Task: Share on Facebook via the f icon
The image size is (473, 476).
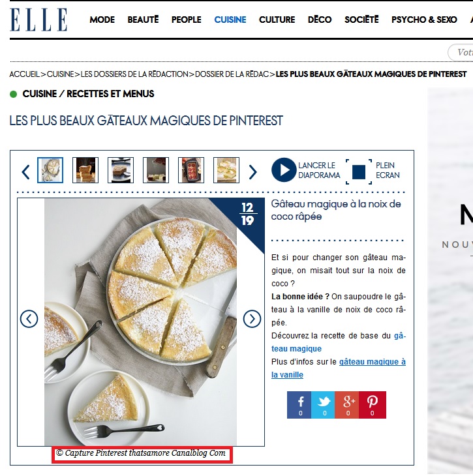Action: coord(299,405)
